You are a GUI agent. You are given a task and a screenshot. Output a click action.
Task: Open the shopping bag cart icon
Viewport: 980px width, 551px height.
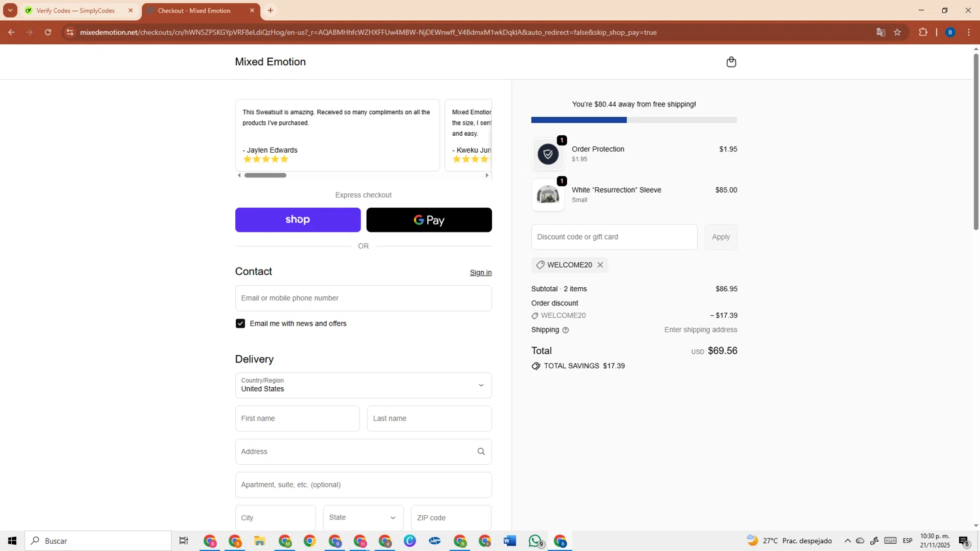tap(731, 62)
